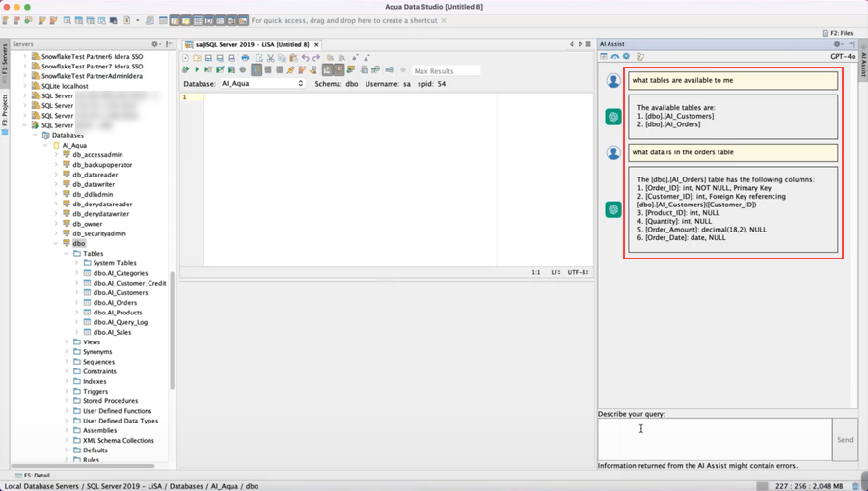Viewport: 868px width, 491px height.
Task: Open AI Assist settings gear icon
Action: pyautogui.click(x=626, y=56)
